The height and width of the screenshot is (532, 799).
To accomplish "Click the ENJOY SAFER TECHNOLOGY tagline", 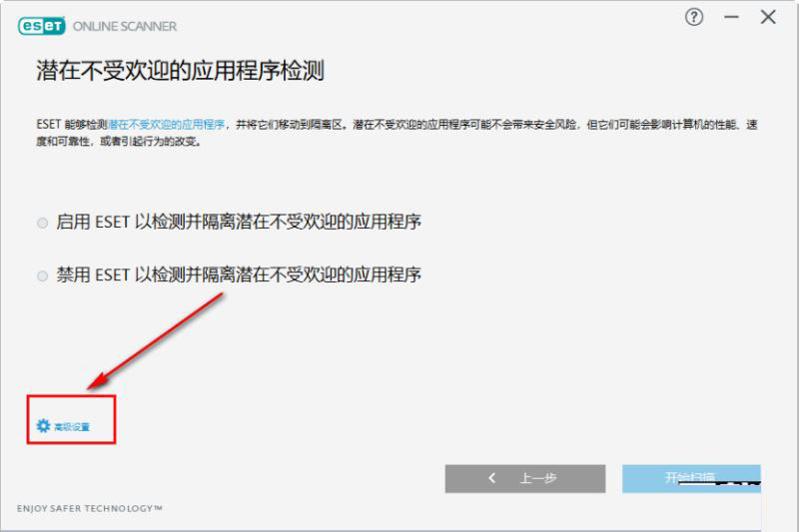I will 89,508.
